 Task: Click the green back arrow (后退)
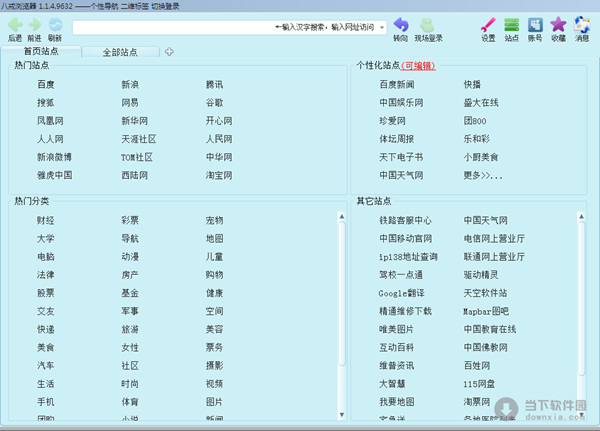pyautogui.click(x=15, y=24)
